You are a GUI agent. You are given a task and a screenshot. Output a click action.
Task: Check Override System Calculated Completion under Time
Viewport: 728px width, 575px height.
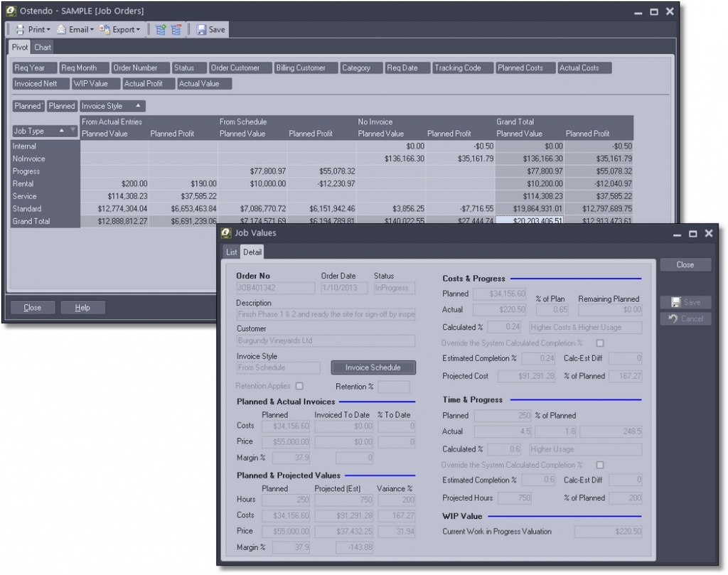(599, 465)
